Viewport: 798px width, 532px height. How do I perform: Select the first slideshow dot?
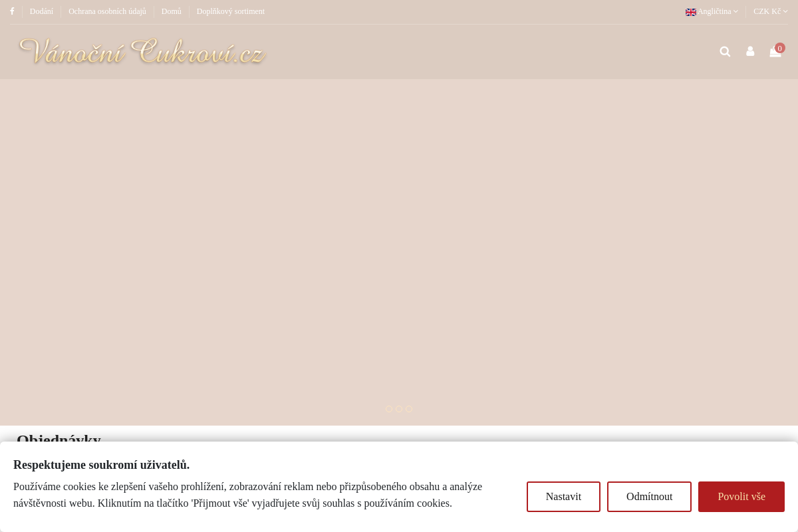tap(389, 409)
